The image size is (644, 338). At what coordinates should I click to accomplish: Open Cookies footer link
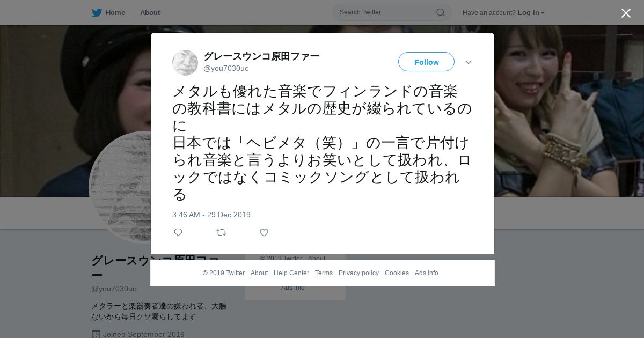click(397, 273)
